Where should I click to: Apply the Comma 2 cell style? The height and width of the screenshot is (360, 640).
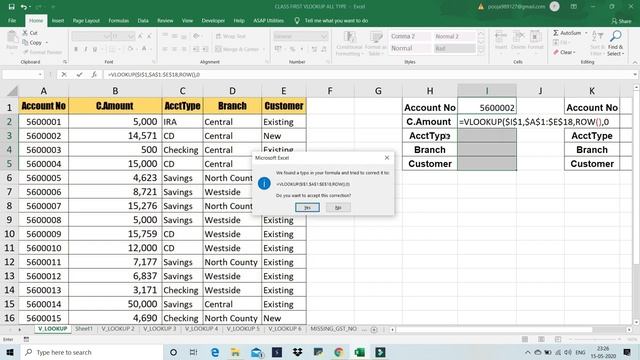[x=409, y=36]
